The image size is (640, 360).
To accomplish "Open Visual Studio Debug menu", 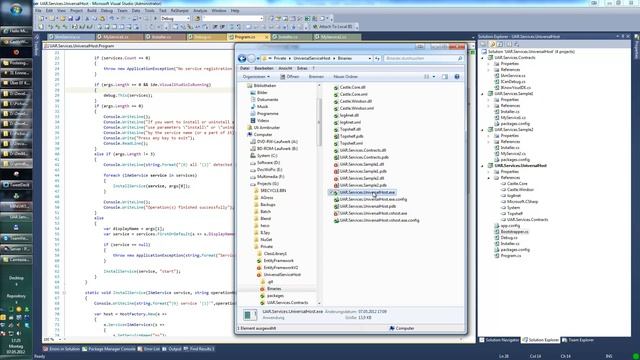I will [x=107, y=11].
